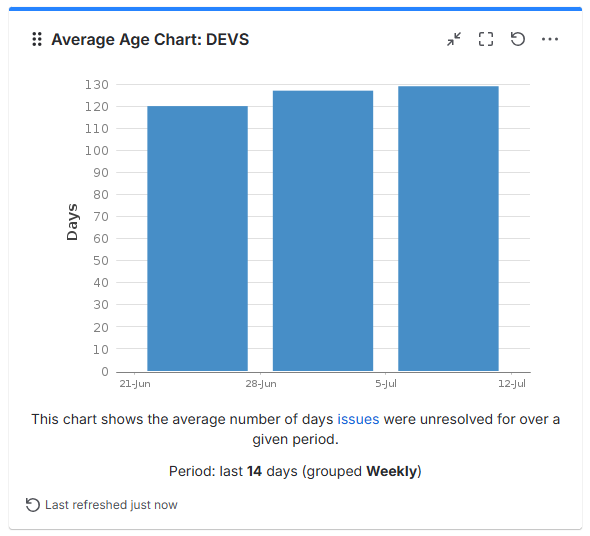Click the 50 value on the Y axis

[101, 260]
